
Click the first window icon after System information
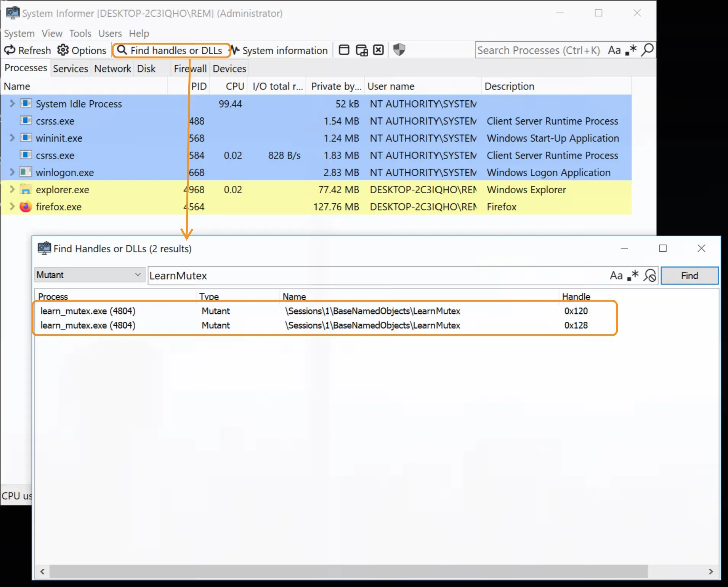coord(344,50)
